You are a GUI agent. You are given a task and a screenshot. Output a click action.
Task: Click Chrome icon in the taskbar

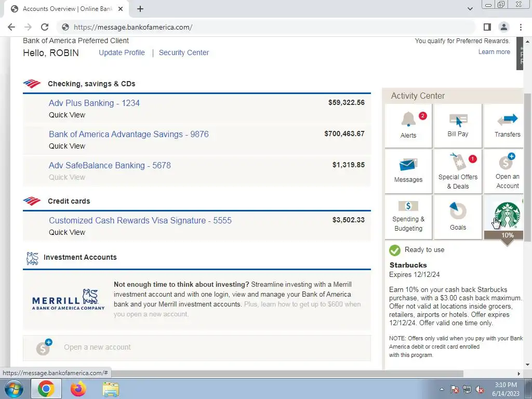tap(46, 389)
